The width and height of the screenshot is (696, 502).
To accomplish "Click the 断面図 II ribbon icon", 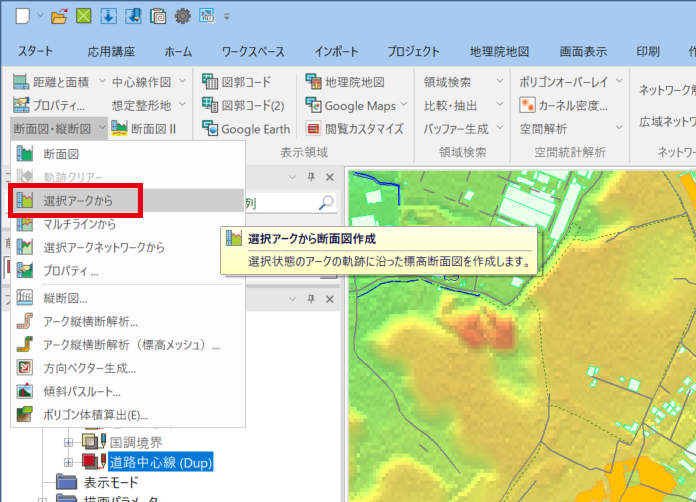I will 121,128.
